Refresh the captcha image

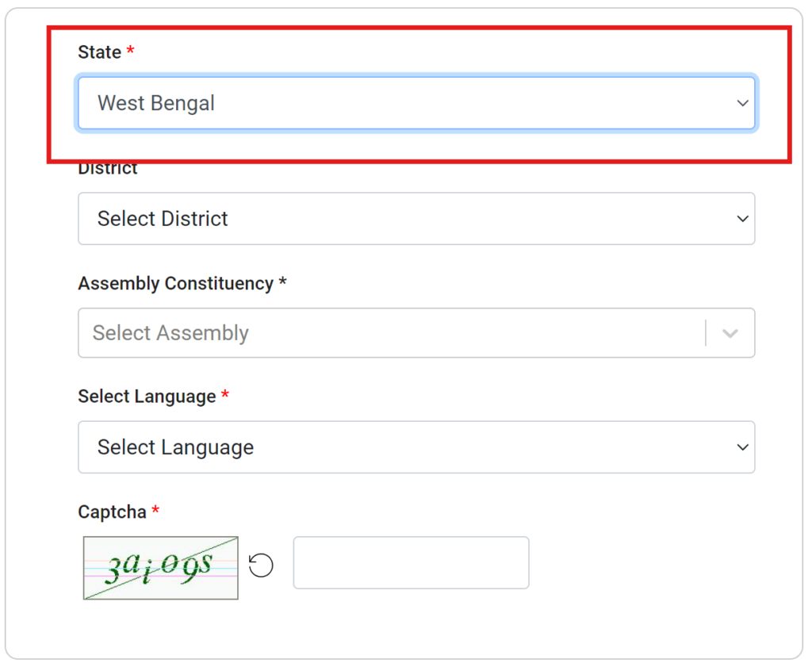point(261,565)
